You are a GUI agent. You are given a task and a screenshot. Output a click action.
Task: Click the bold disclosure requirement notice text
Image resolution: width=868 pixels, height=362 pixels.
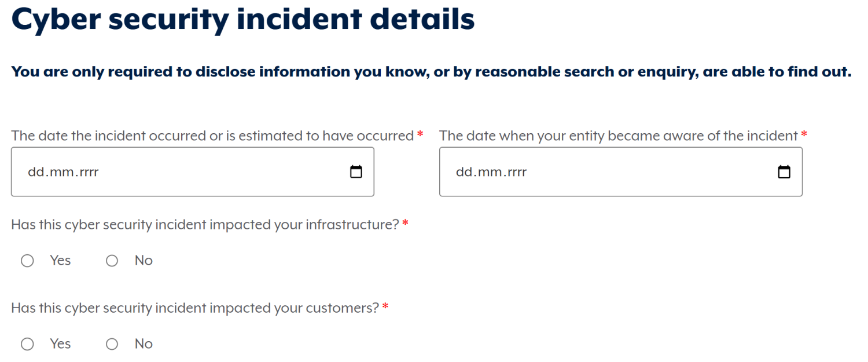pos(432,72)
